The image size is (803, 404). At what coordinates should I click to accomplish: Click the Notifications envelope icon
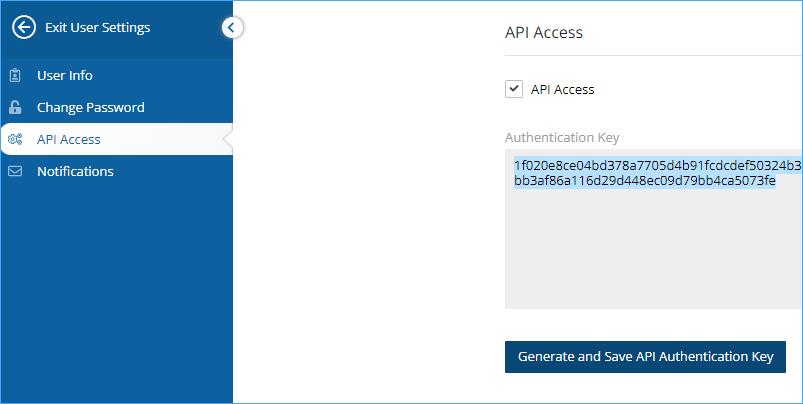coord(15,171)
